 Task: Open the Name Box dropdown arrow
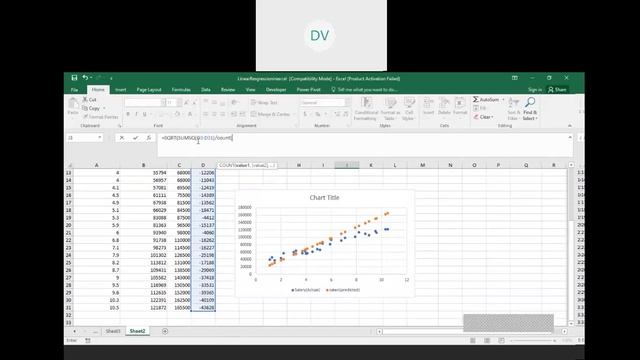click(100, 138)
